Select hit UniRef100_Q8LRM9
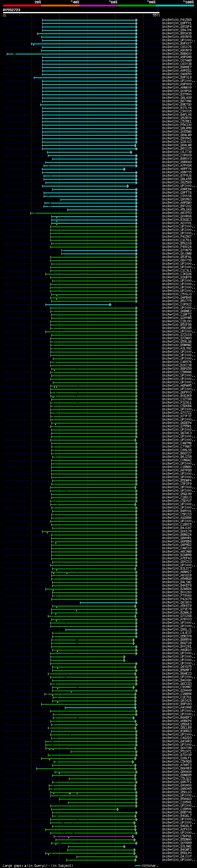The image size is (197, 868). (177, 128)
